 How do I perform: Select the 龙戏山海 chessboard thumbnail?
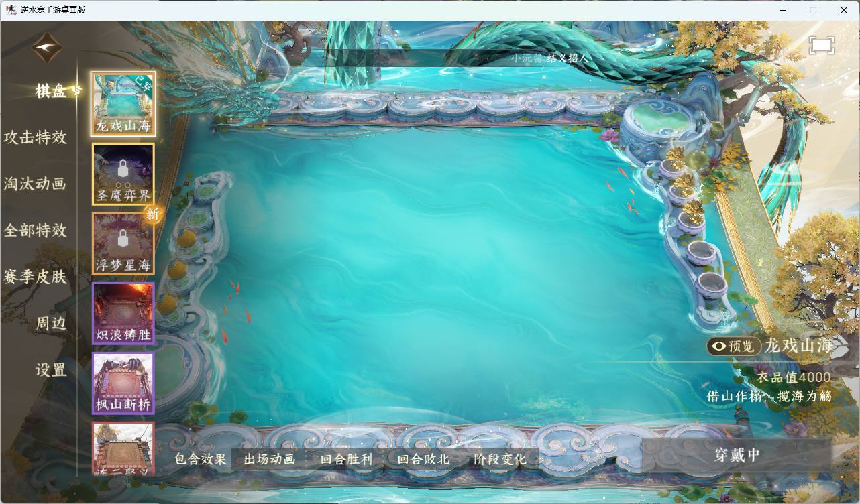[123, 104]
